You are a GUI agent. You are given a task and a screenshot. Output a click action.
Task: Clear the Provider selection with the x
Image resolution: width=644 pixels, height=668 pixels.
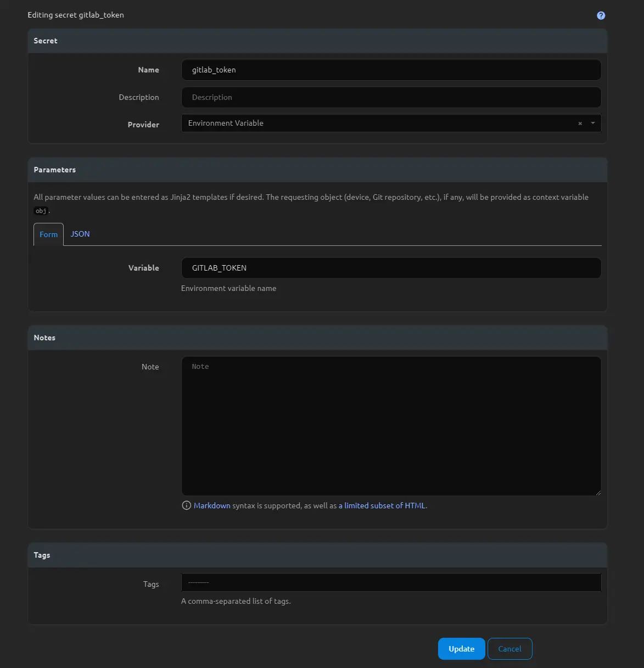580,124
